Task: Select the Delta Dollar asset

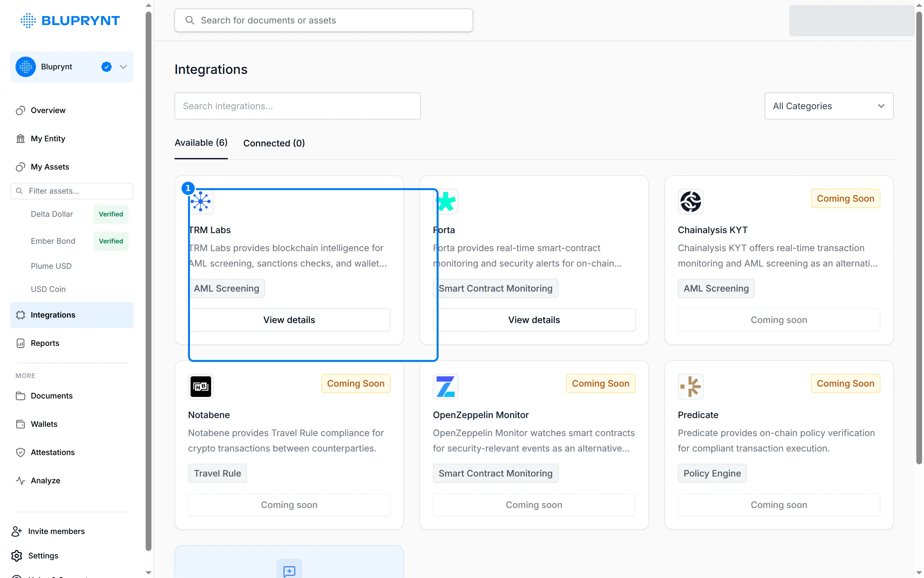Action: [x=52, y=214]
